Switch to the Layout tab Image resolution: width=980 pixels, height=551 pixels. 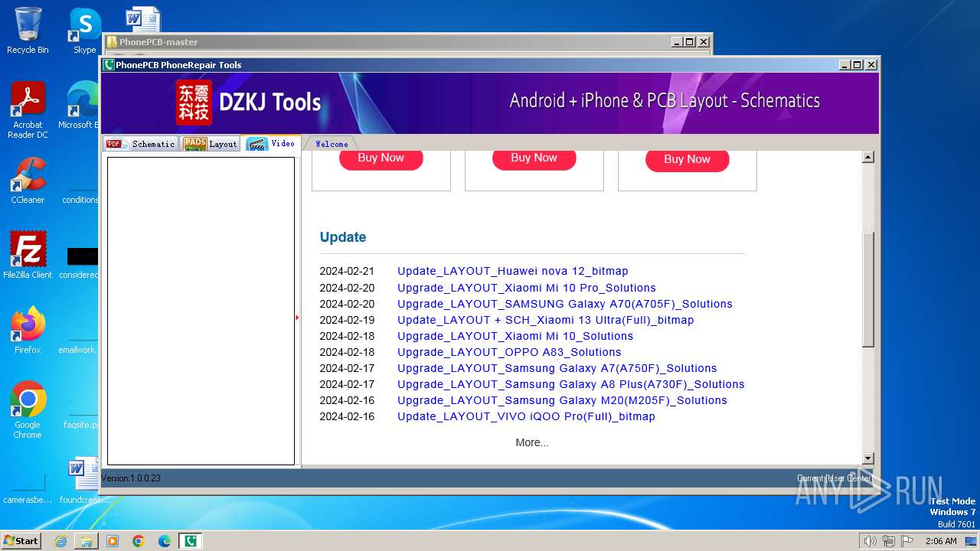(x=211, y=144)
